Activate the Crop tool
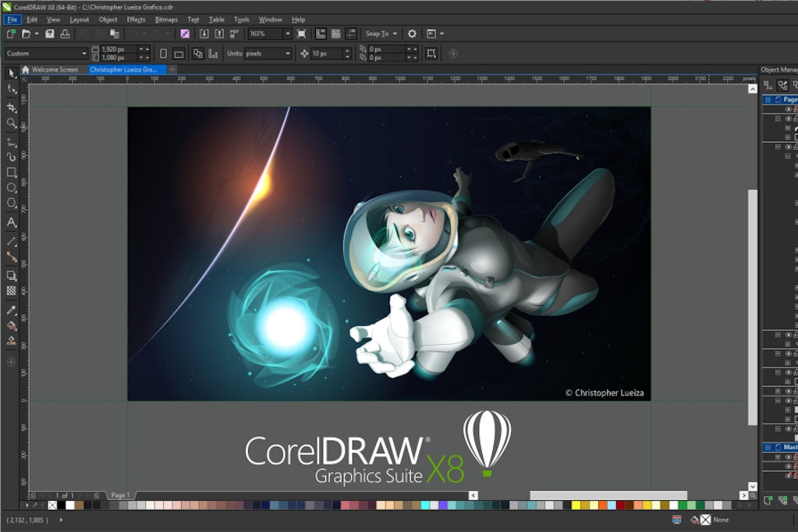 [x=11, y=107]
